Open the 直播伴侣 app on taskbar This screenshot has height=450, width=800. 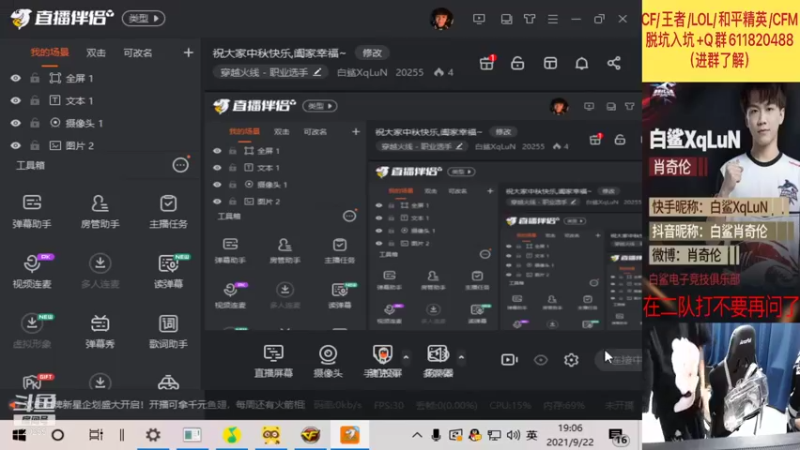[x=350, y=435]
